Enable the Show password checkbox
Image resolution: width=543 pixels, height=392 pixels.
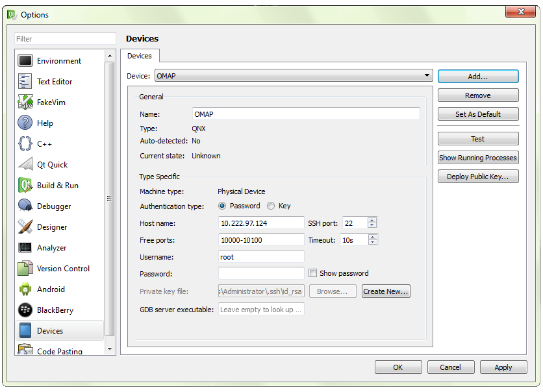313,273
